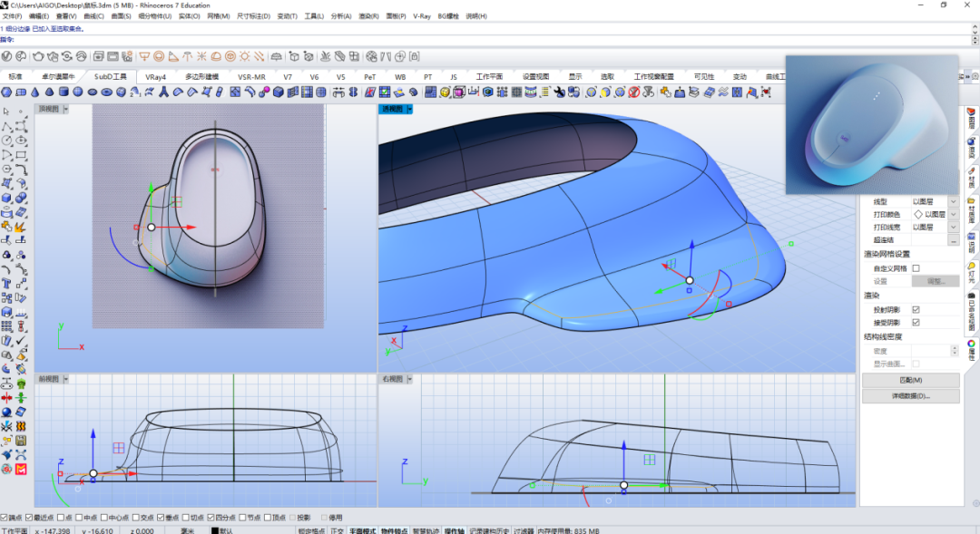Enable 中点 midpoint osnap checkbox
Screen dimensions: 980x534
coord(79,517)
